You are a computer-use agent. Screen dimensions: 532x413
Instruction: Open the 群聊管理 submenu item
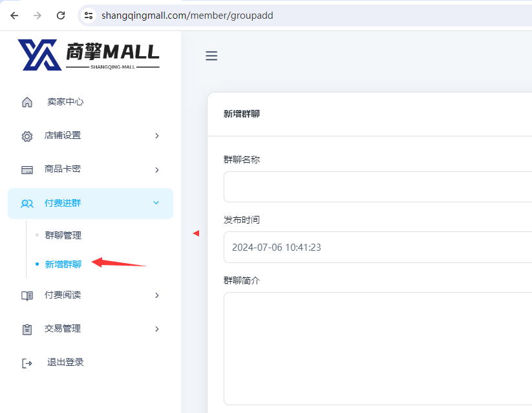[x=63, y=235]
